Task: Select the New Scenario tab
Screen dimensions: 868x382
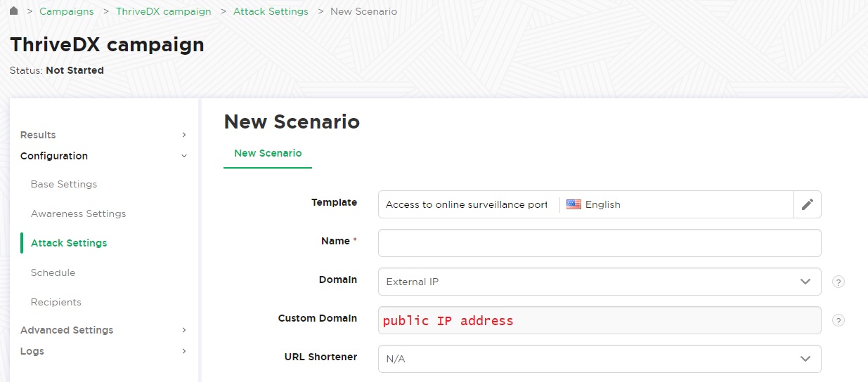Action: [x=268, y=153]
